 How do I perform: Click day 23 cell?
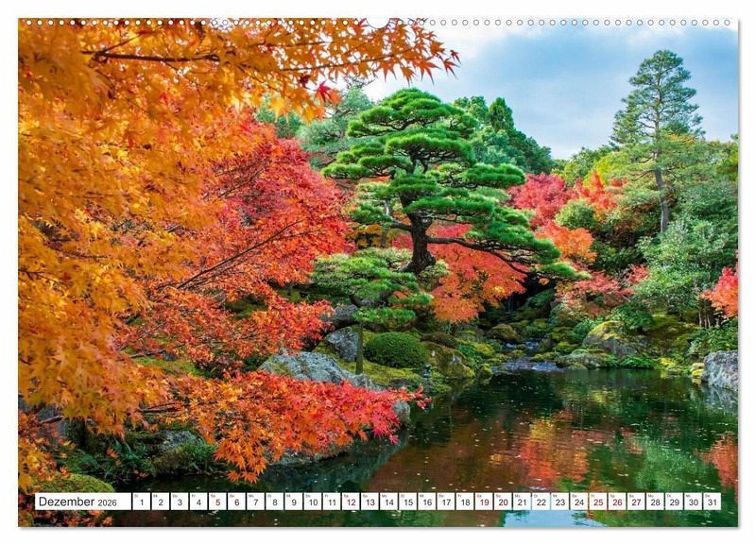point(559,502)
